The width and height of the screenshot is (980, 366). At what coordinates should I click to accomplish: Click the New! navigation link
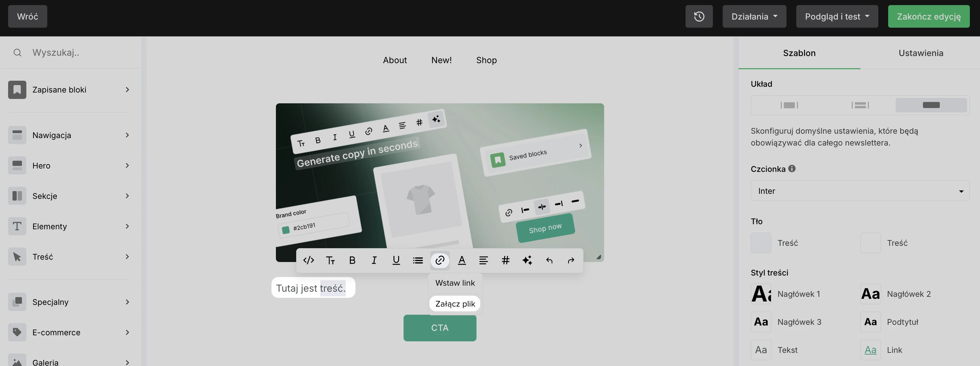(441, 60)
